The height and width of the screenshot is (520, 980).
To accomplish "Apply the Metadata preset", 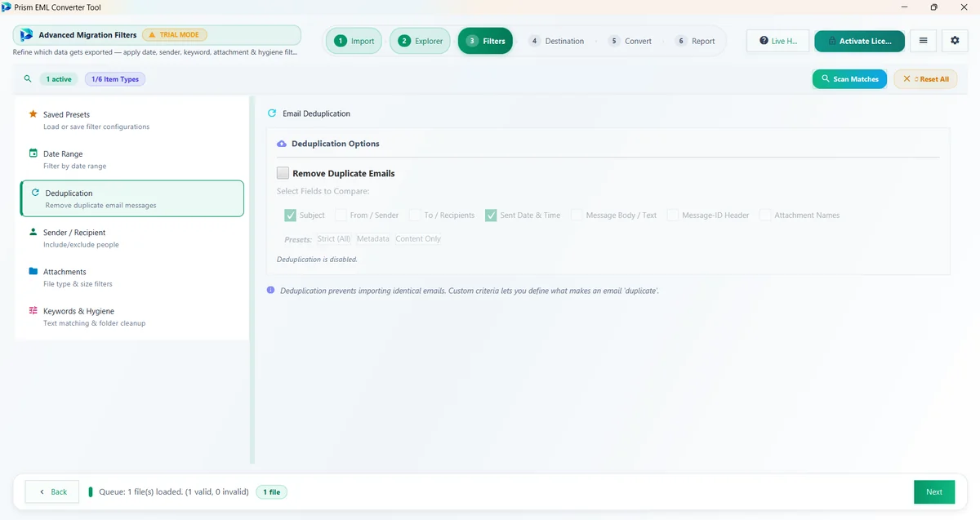I will [x=373, y=238].
